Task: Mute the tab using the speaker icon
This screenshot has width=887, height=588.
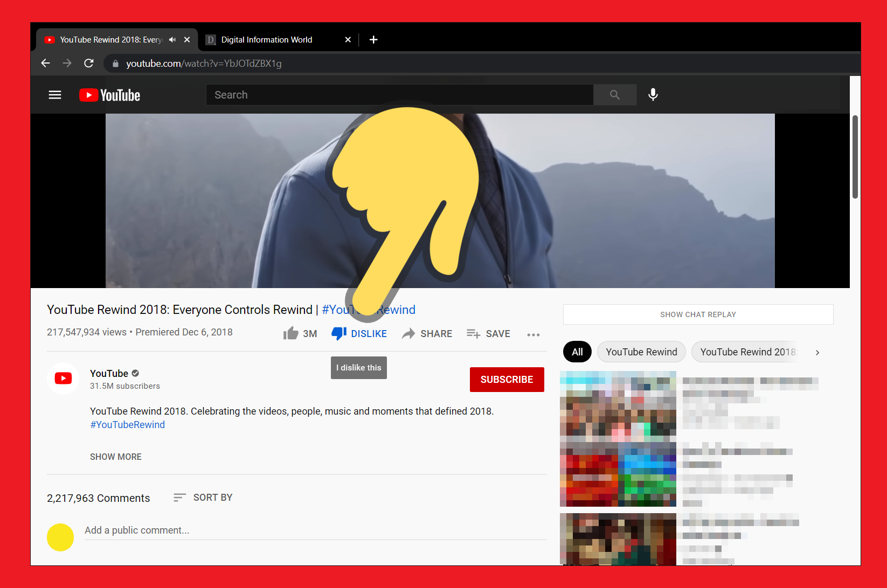Action: pyautogui.click(x=172, y=40)
